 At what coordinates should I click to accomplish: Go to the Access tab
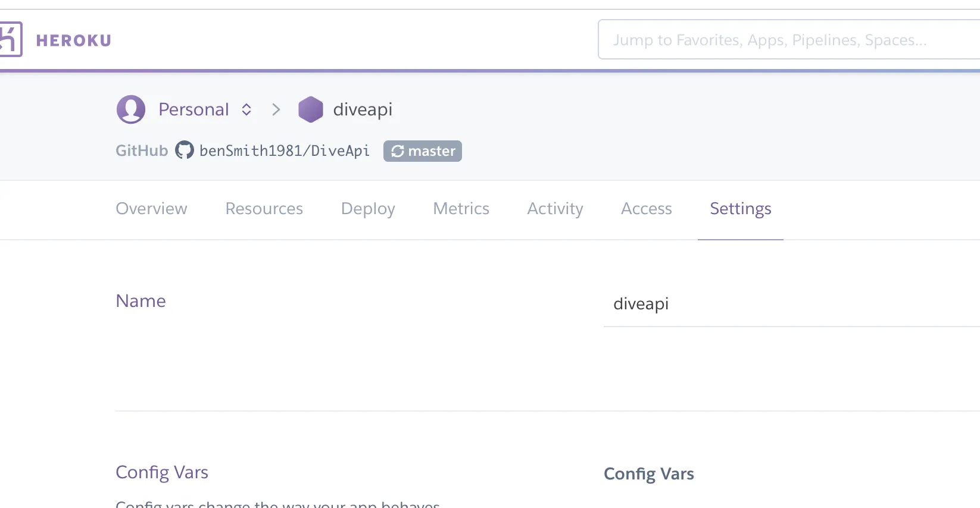(647, 209)
